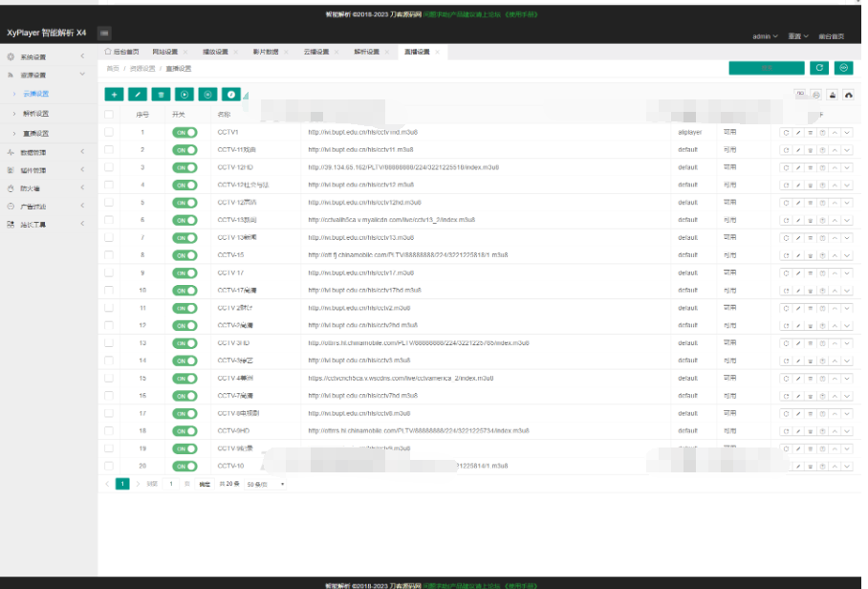The image size is (868, 589).
Task: Turn off the CCTV1 ON switch
Action: tap(184, 132)
